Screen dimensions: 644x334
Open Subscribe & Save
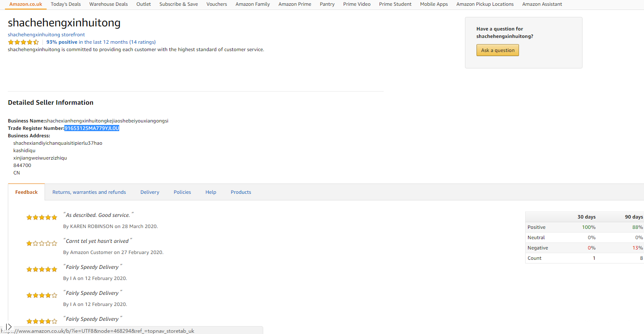[179, 4]
